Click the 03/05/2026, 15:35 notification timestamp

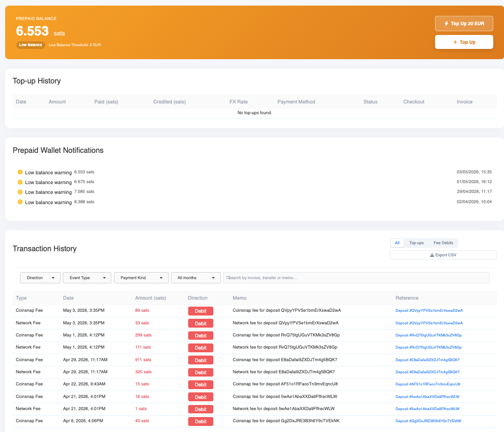(x=474, y=172)
